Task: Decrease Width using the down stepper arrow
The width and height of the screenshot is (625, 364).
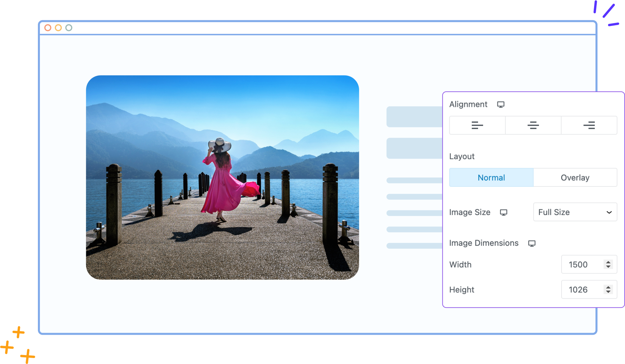Action: [608, 267]
